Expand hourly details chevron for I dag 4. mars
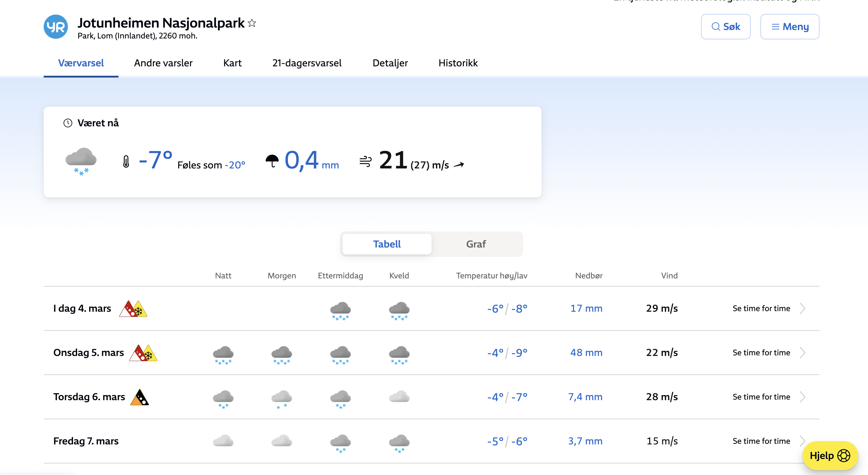Viewport: 868px width, 475px height. click(x=803, y=308)
